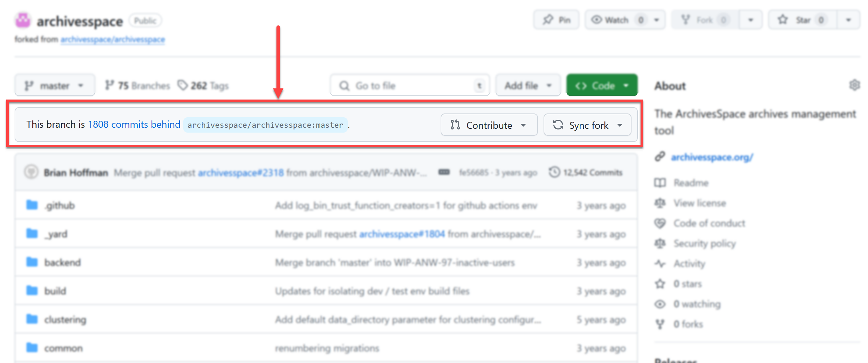Click the commit history clock icon
Viewport: 868px width, 363px height.
[x=554, y=172]
